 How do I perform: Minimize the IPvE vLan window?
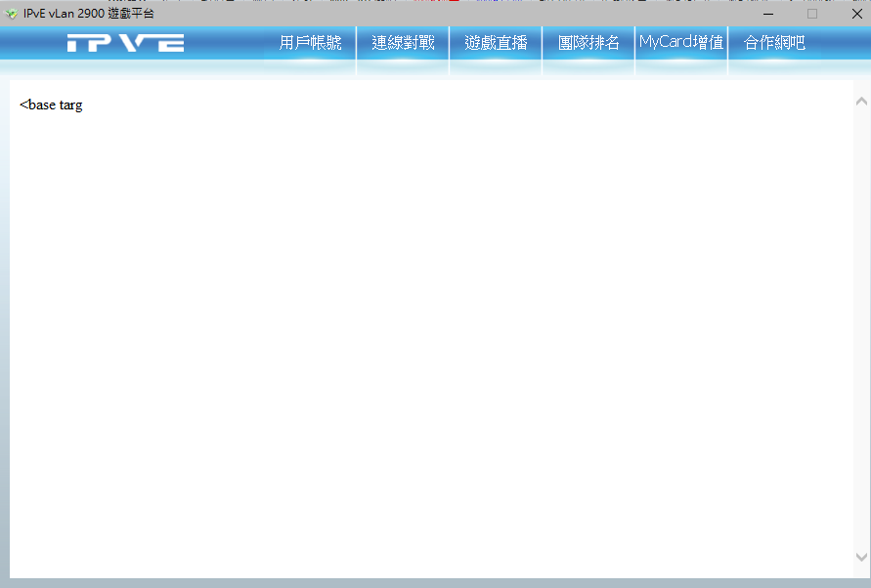[x=768, y=14]
